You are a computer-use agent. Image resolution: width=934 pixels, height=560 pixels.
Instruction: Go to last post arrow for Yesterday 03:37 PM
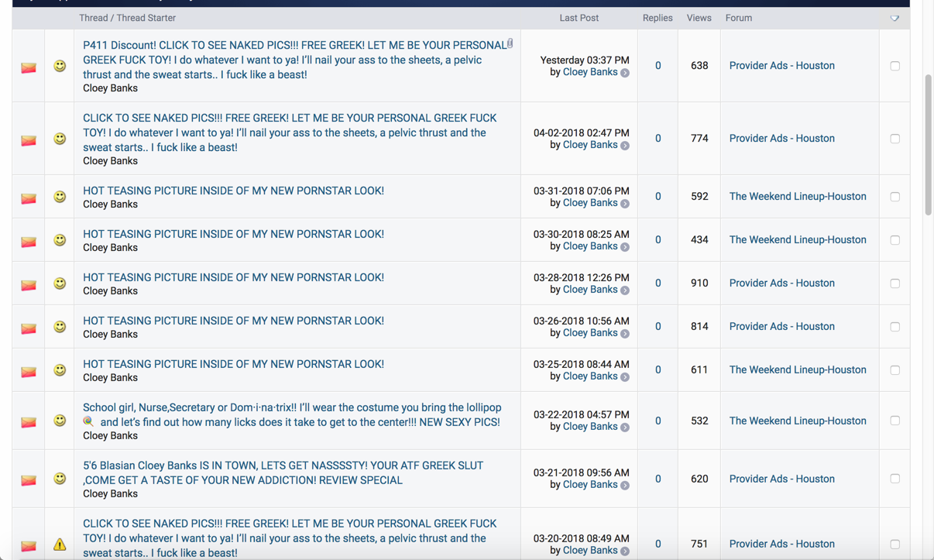click(625, 73)
